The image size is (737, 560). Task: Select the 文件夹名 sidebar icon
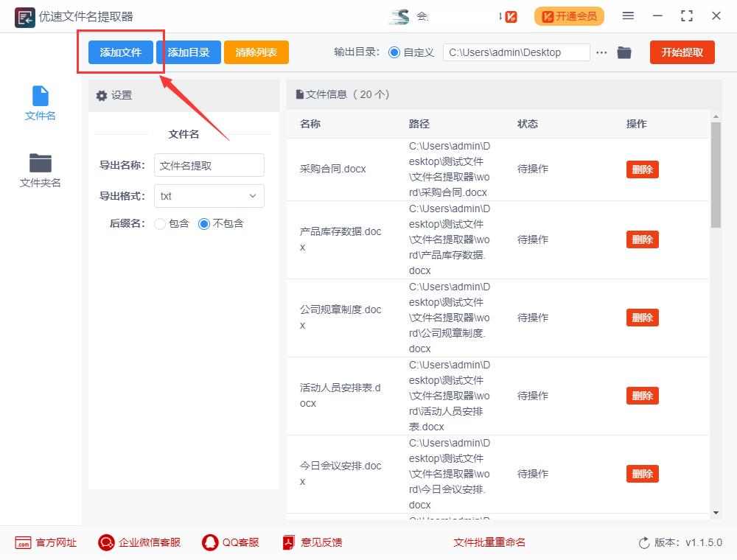pyautogui.click(x=40, y=169)
